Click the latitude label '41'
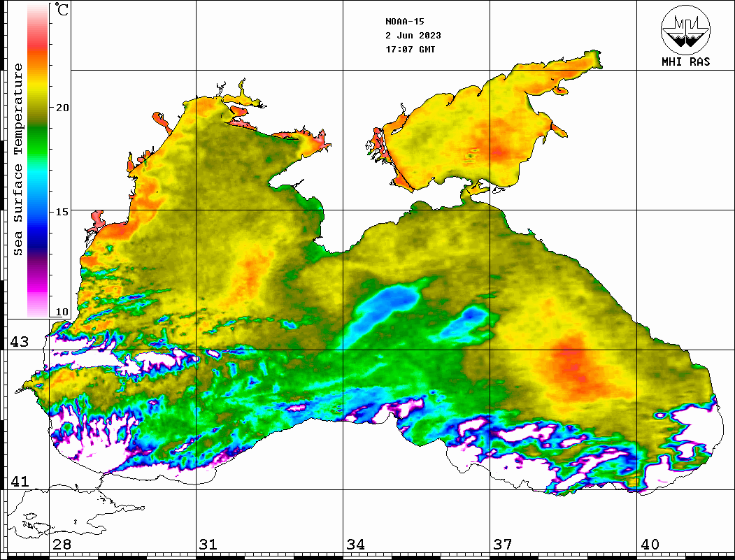 point(20,482)
